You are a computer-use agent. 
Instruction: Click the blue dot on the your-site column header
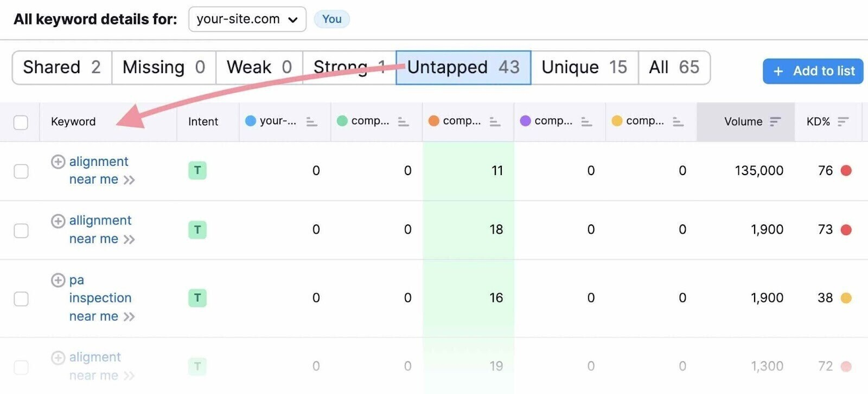[x=250, y=121]
